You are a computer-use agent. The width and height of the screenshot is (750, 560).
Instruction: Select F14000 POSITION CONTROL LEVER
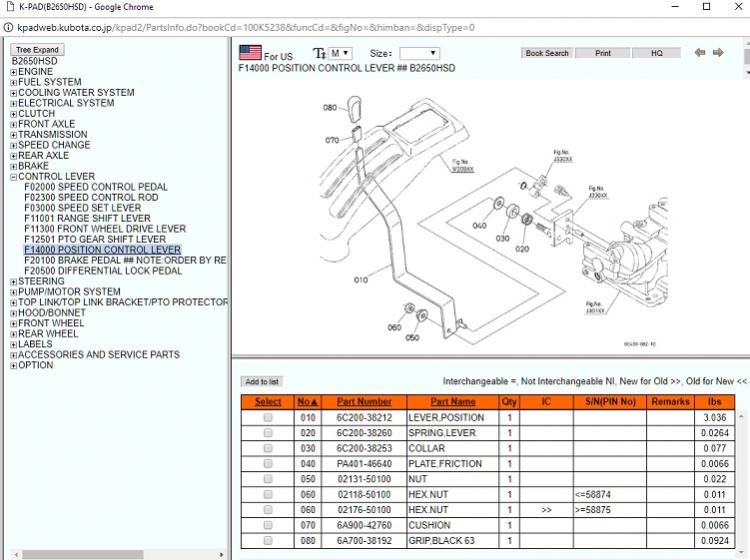click(102, 250)
